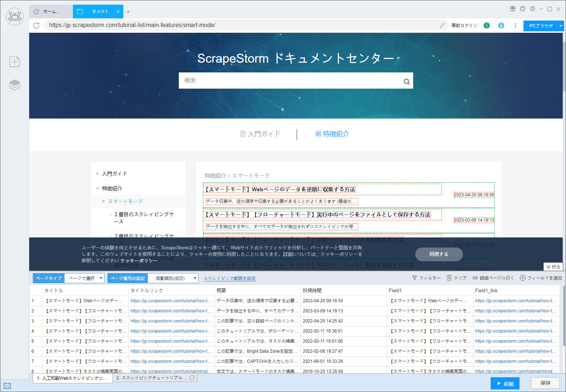Viewport: 566px width, 392px height.
Task: Click the mail icon at bottom left
Action: pyautogui.click(x=7, y=386)
